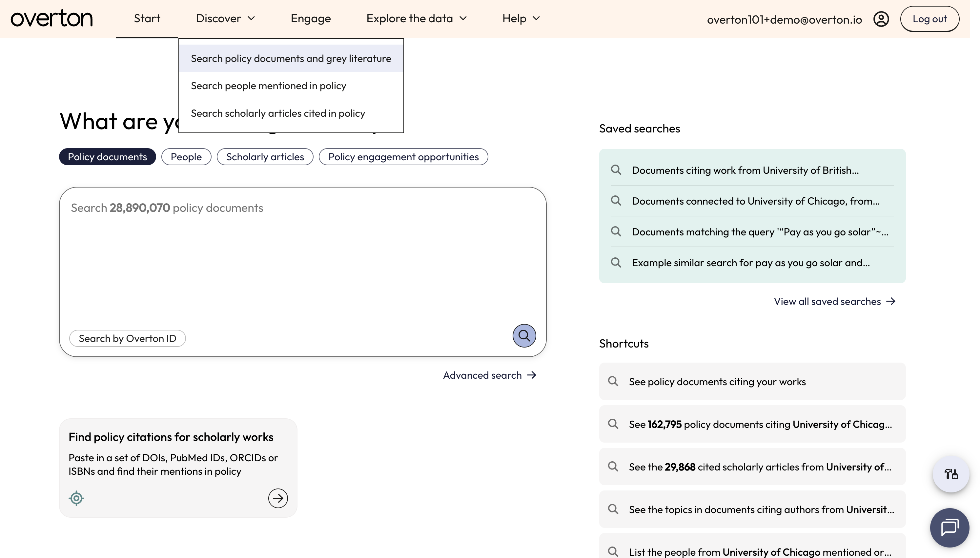
Task: Open the Engage menu item
Action: point(311,18)
